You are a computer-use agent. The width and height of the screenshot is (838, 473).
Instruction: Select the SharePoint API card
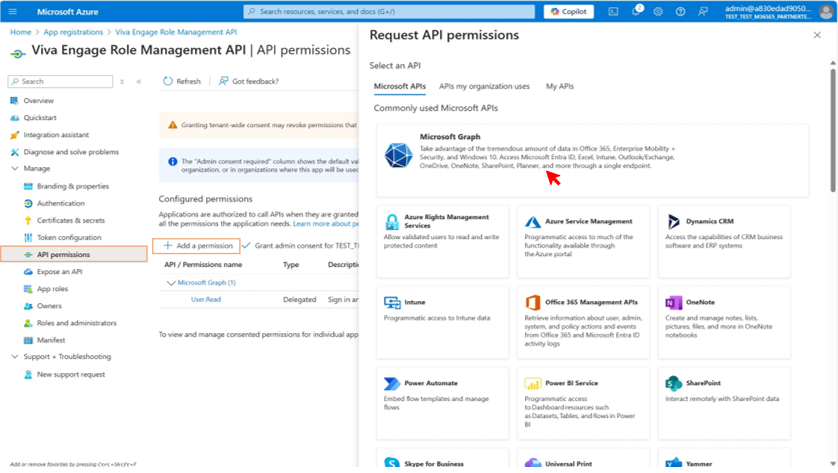tap(724, 403)
